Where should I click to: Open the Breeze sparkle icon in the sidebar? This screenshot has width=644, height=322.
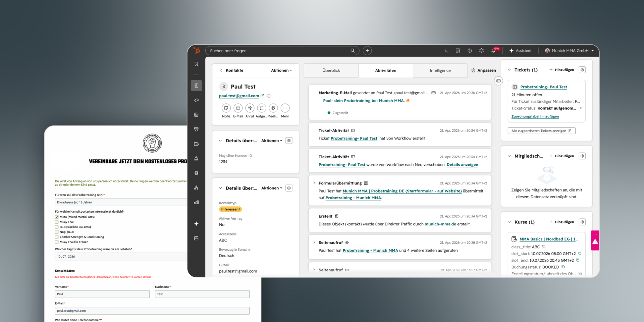(x=196, y=224)
